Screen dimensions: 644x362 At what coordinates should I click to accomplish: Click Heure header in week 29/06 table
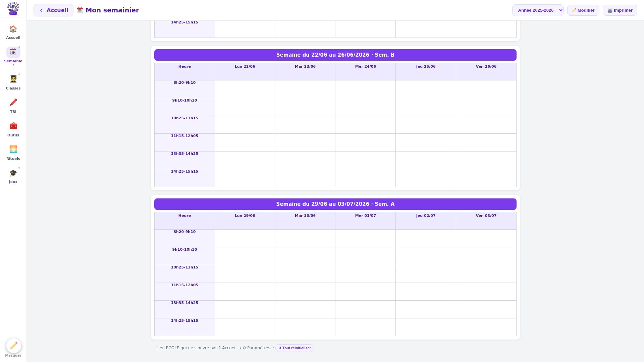[184, 221]
